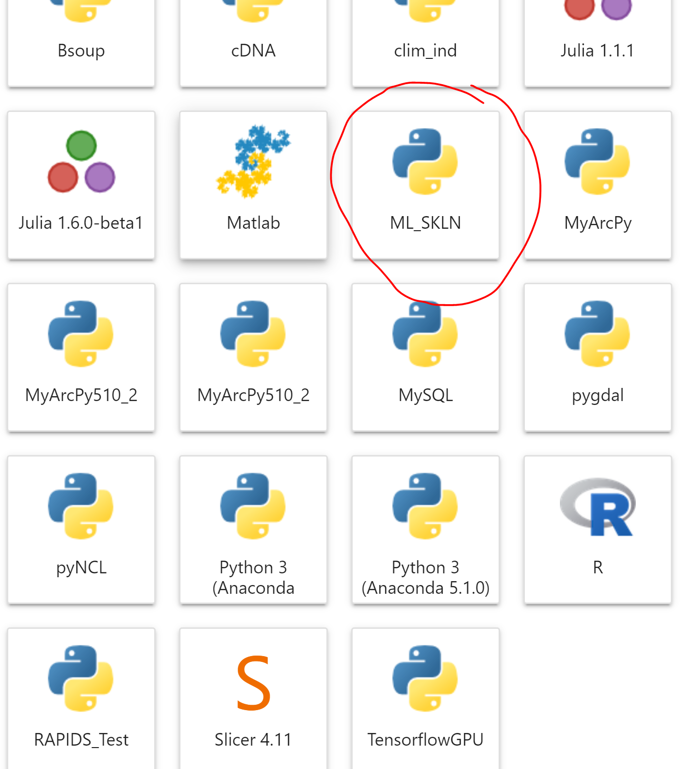Start the pygdal kernel

click(x=598, y=357)
